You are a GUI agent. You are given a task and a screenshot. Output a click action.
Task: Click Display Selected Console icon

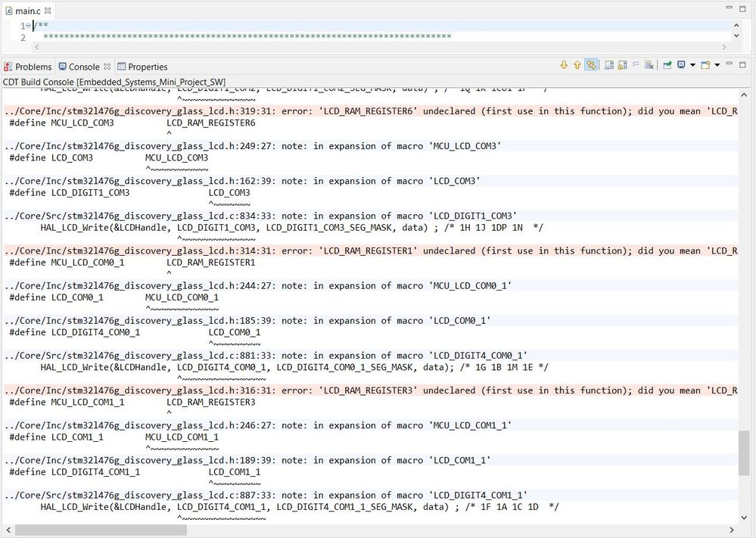[681, 65]
